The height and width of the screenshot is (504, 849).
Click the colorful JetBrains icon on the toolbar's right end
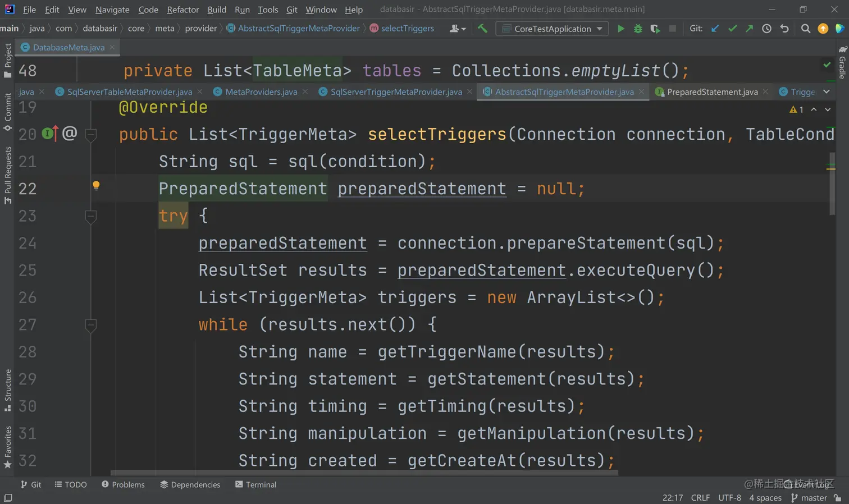840,29
